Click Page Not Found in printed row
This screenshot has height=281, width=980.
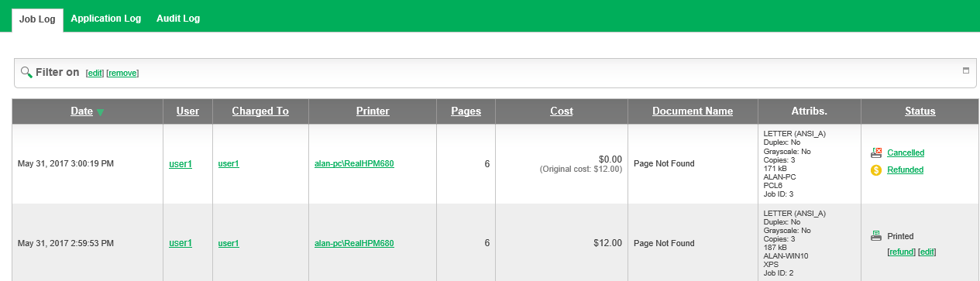pyautogui.click(x=664, y=243)
